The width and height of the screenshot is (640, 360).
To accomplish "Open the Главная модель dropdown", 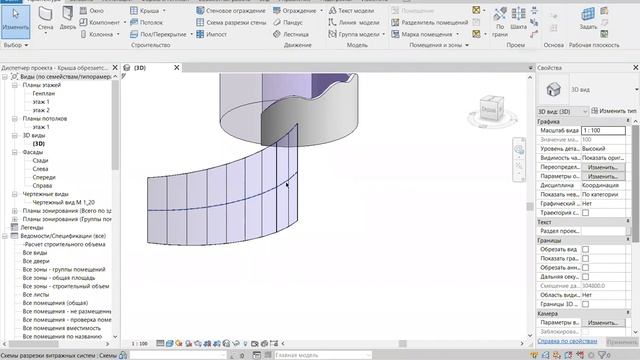I will click(323, 355).
